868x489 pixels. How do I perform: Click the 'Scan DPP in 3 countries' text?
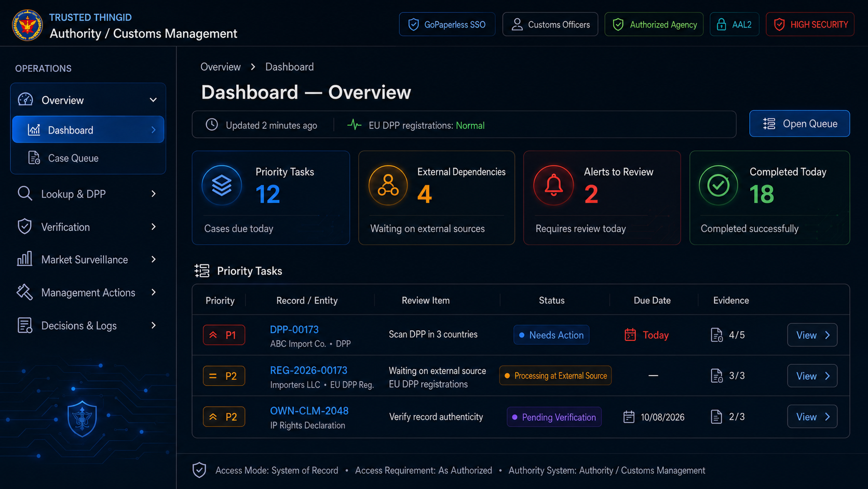point(433,334)
